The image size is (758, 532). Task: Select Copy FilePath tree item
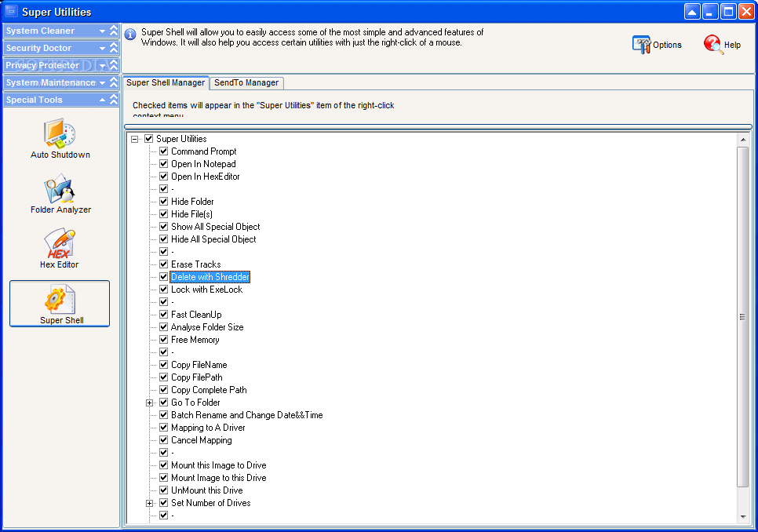pos(197,377)
